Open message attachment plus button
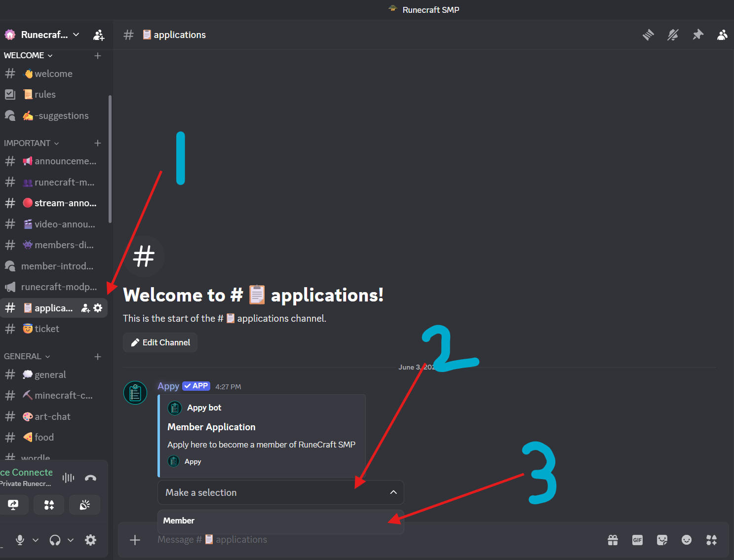The image size is (734, 560). [x=135, y=540]
